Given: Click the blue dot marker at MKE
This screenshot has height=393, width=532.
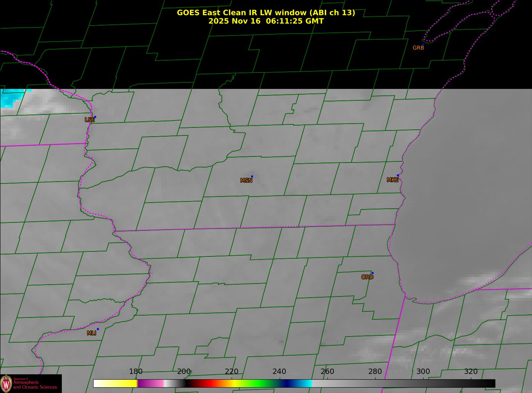Looking at the screenshot, I should [398, 176].
